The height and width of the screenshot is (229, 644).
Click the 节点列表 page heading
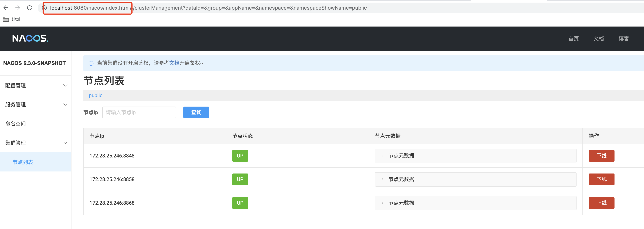[x=104, y=81]
